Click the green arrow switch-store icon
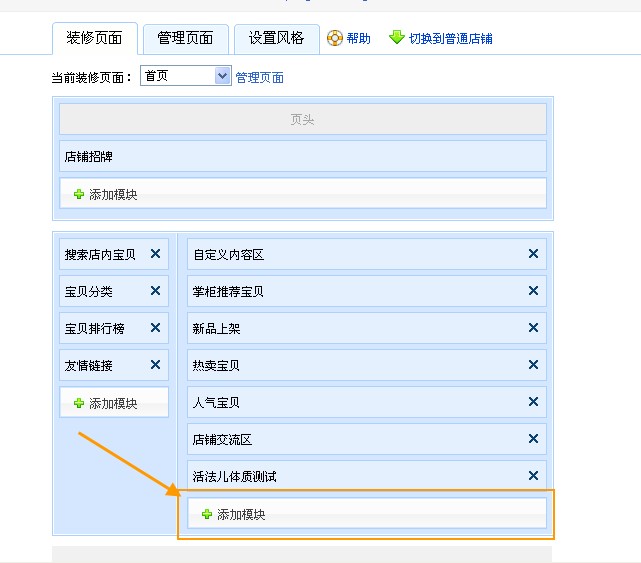The width and height of the screenshot is (641, 563). pos(397,38)
